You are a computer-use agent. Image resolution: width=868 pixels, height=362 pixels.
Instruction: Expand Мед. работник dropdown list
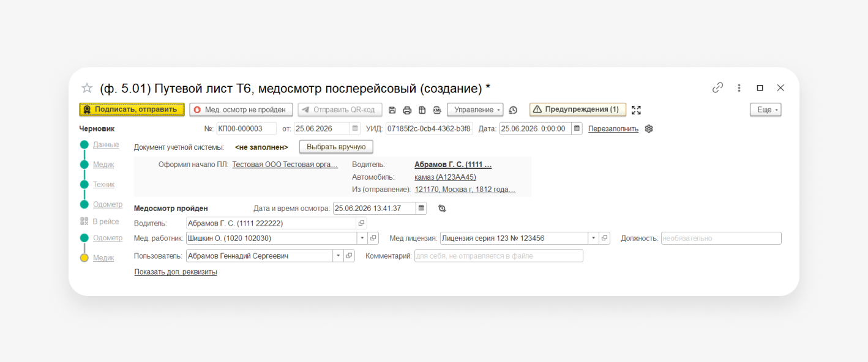point(362,238)
